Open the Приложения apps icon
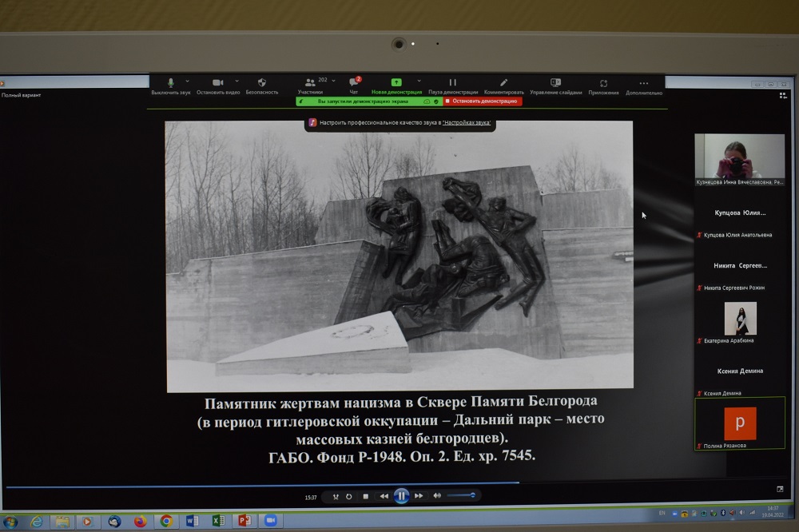Screen dimensions: 799x532 coord(603,83)
